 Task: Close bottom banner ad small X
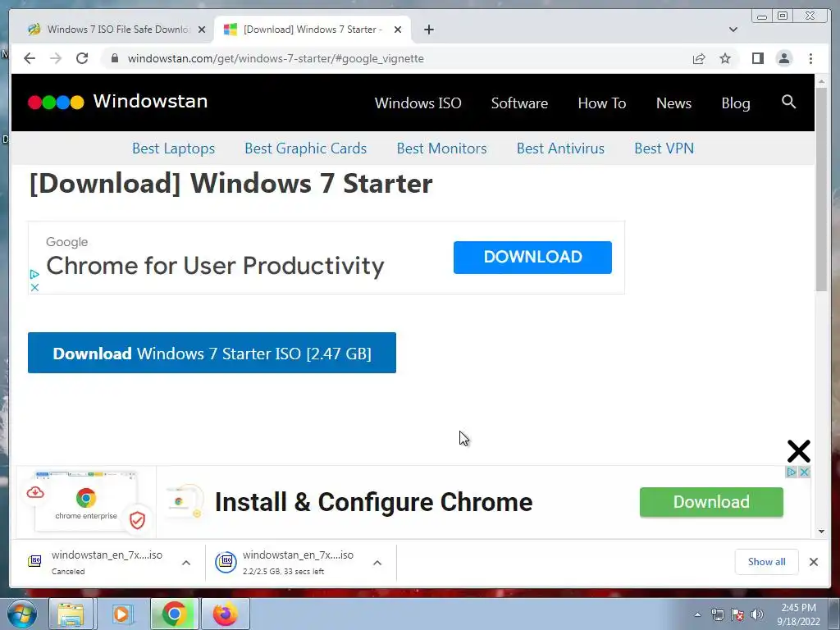804,472
